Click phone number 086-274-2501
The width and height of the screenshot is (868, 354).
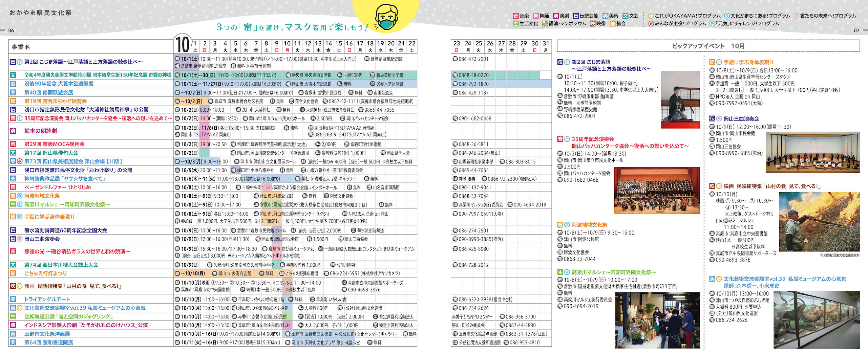[x=473, y=230]
